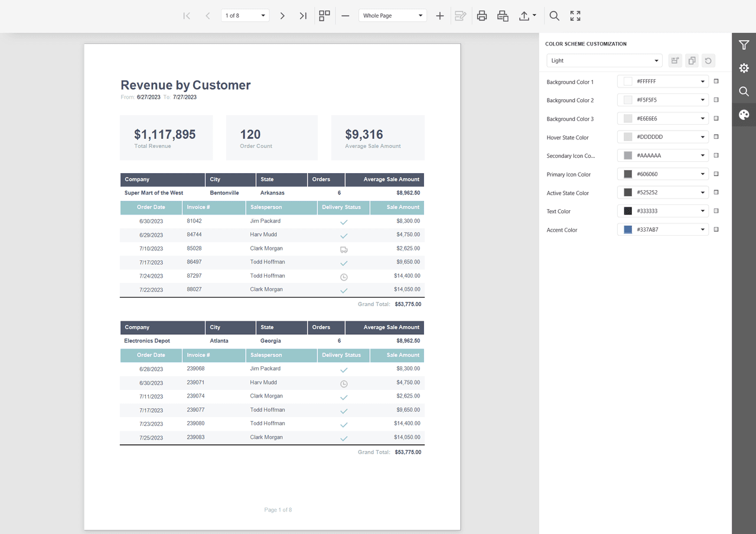This screenshot has width=756, height=534.
Task: Expand Hover State Color dropdown
Action: 703,137
